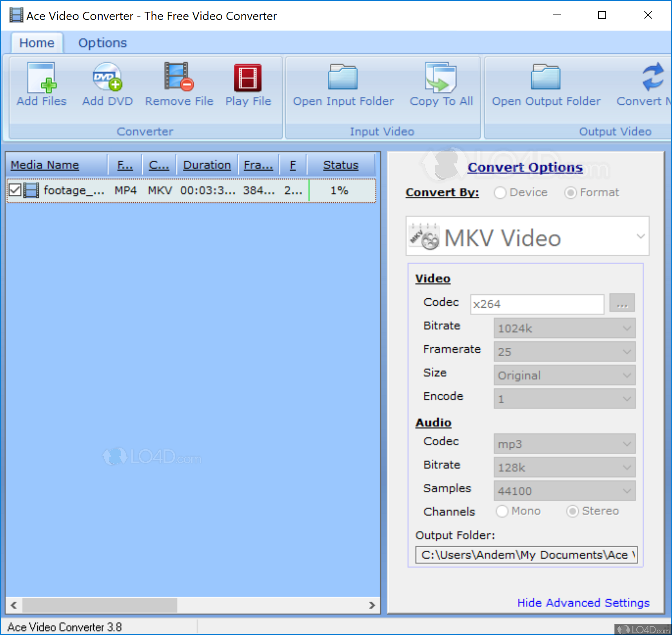Click the Fra... column header
The height and width of the screenshot is (635, 672).
point(258,165)
